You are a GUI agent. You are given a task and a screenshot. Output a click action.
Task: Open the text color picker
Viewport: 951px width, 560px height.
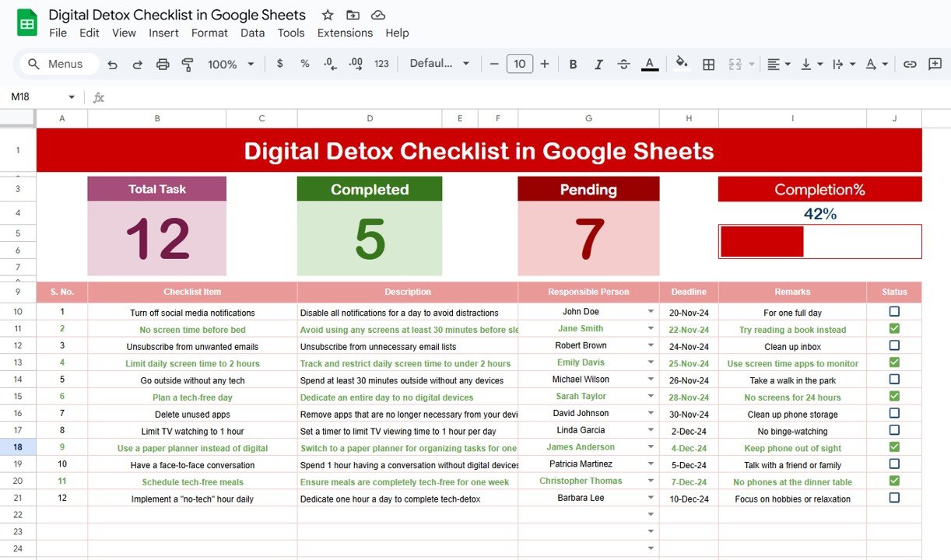[650, 65]
